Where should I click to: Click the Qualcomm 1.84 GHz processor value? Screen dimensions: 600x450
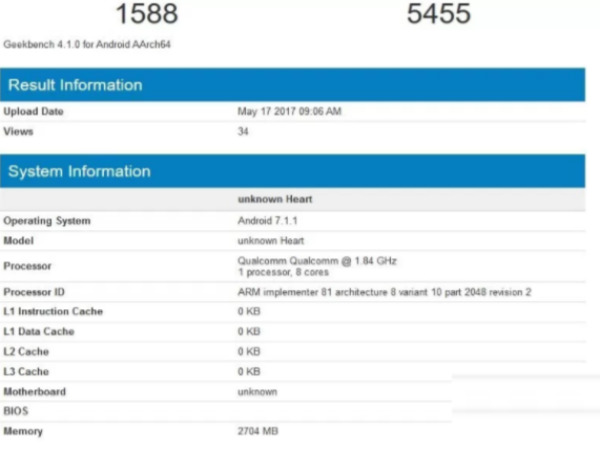click(x=317, y=261)
